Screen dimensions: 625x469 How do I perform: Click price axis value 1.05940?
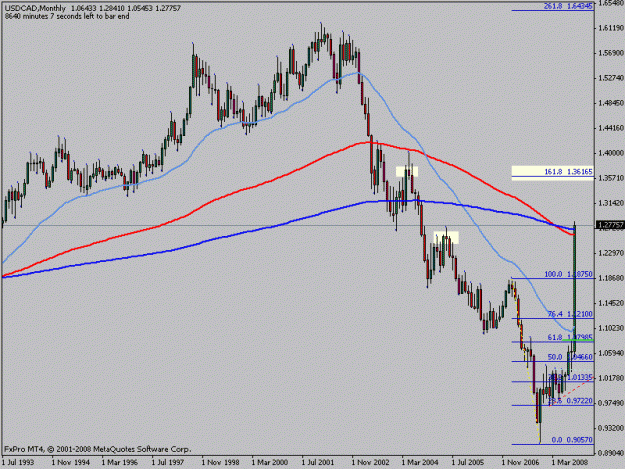(611, 353)
